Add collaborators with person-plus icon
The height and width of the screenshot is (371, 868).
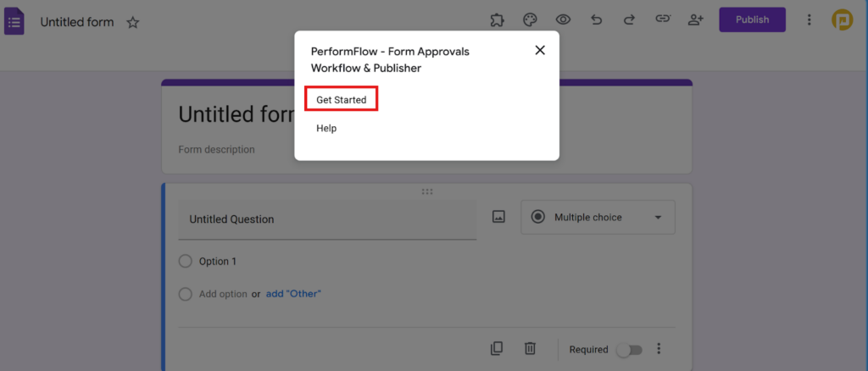pyautogui.click(x=696, y=19)
